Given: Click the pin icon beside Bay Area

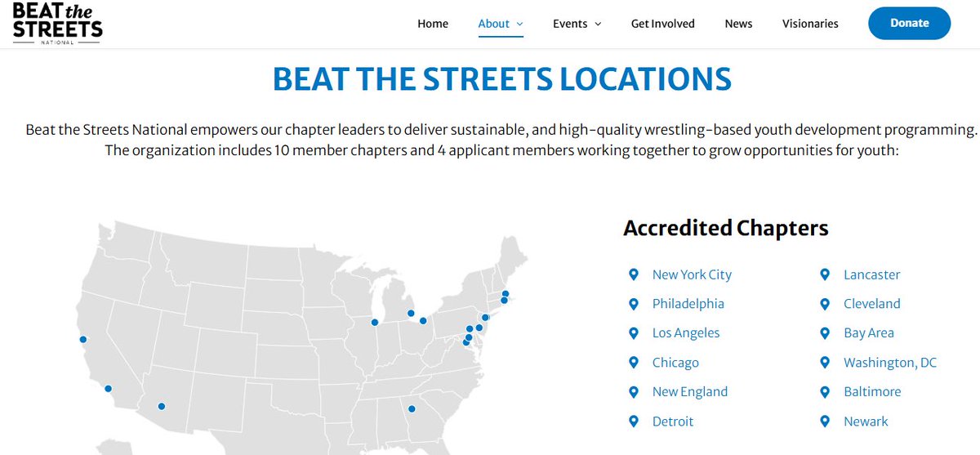Looking at the screenshot, I should [825, 333].
